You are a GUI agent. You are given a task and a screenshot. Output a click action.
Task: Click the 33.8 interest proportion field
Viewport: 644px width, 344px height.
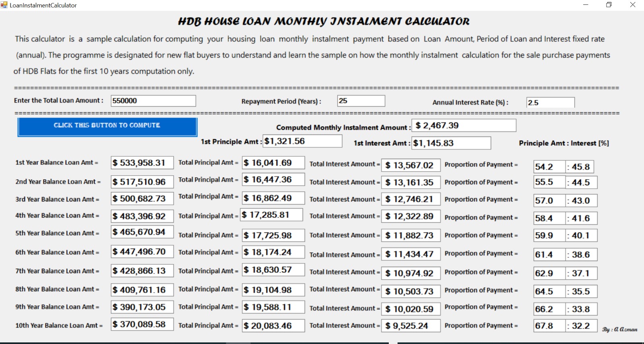tap(581, 309)
